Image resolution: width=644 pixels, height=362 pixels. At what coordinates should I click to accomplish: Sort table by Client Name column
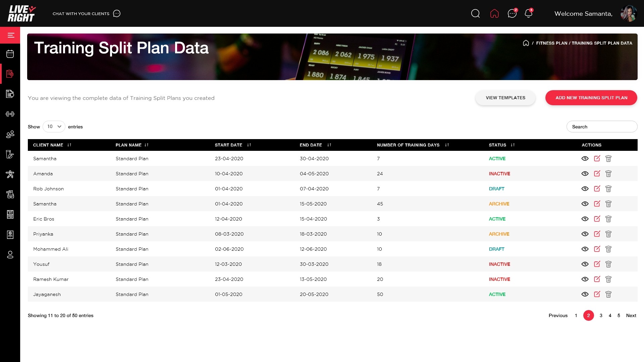pyautogui.click(x=69, y=145)
